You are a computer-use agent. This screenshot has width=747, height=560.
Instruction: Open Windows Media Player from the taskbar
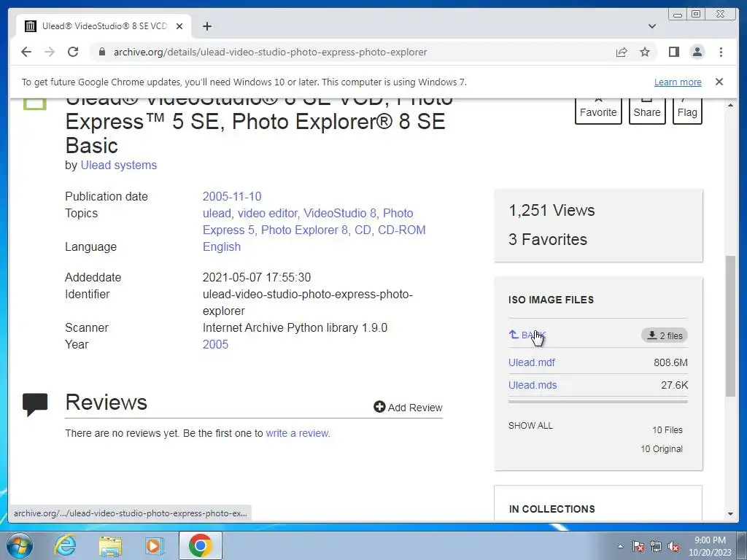point(154,545)
